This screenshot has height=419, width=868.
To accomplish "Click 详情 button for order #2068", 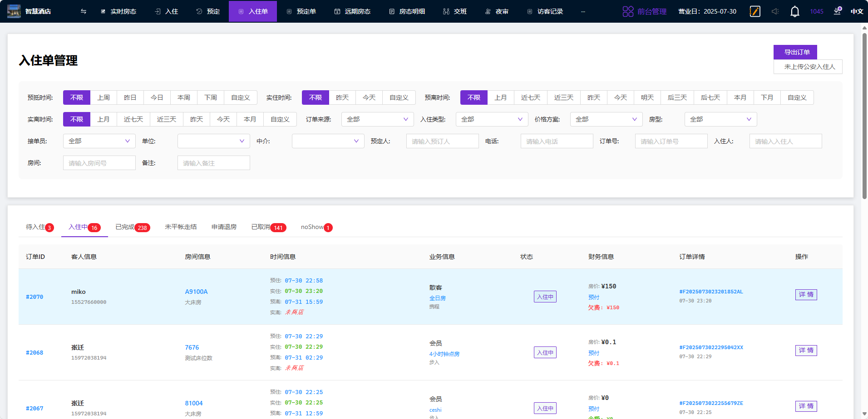I will (x=806, y=351).
